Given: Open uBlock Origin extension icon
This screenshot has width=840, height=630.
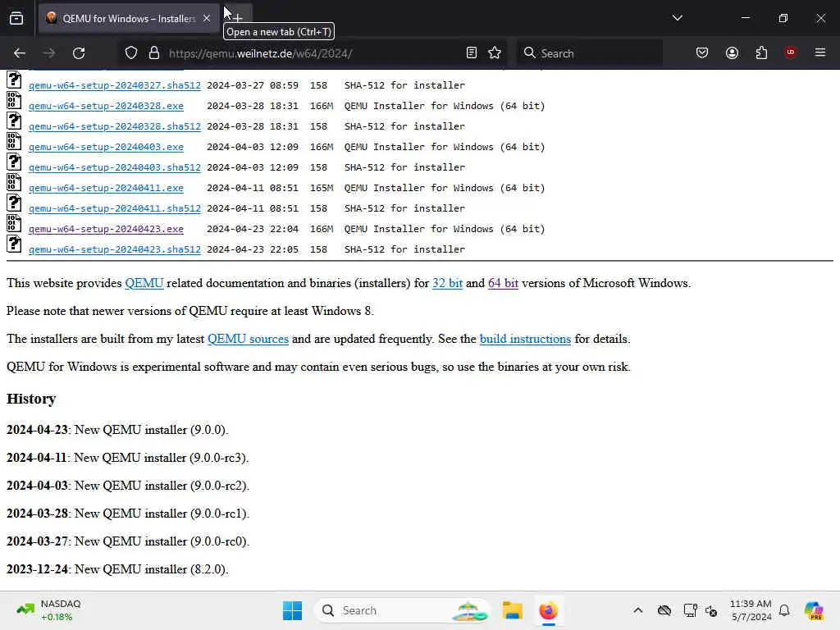Looking at the screenshot, I should coord(791,52).
